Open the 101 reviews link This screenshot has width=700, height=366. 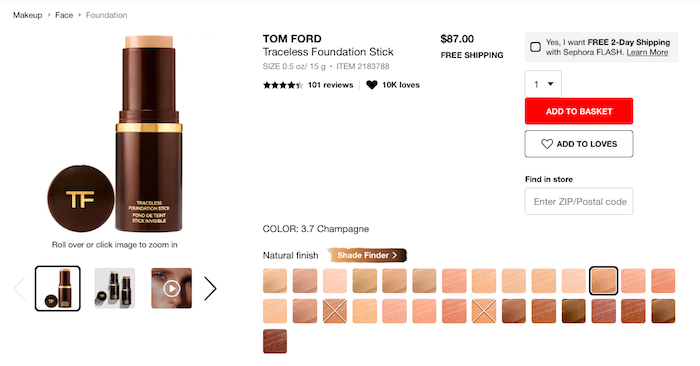[330, 85]
